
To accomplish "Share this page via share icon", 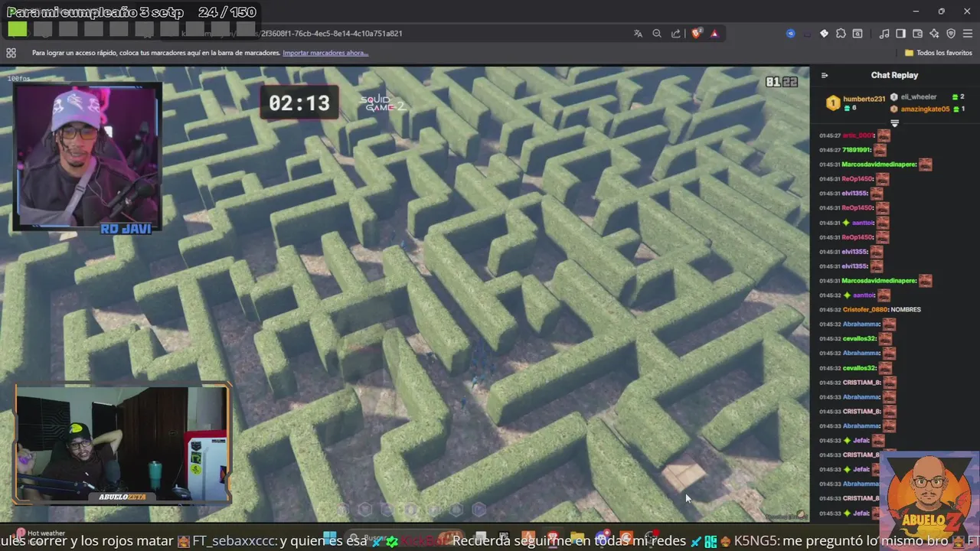I will (x=676, y=34).
